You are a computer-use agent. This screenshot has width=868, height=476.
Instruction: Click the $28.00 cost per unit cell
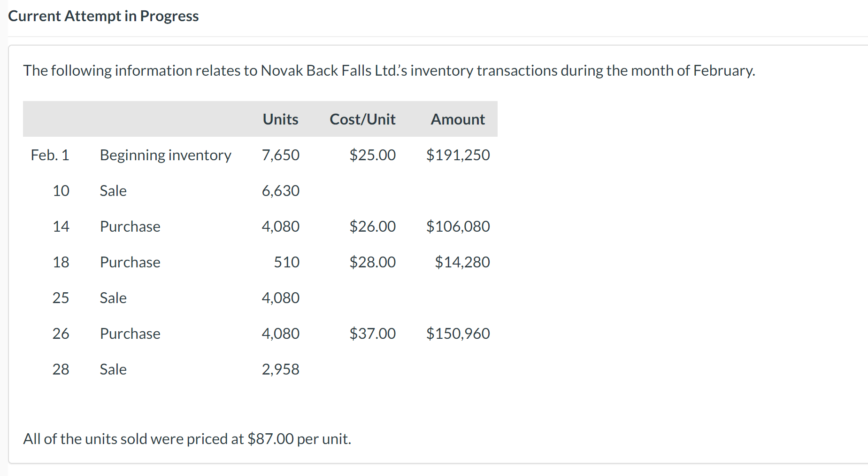(x=372, y=262)
